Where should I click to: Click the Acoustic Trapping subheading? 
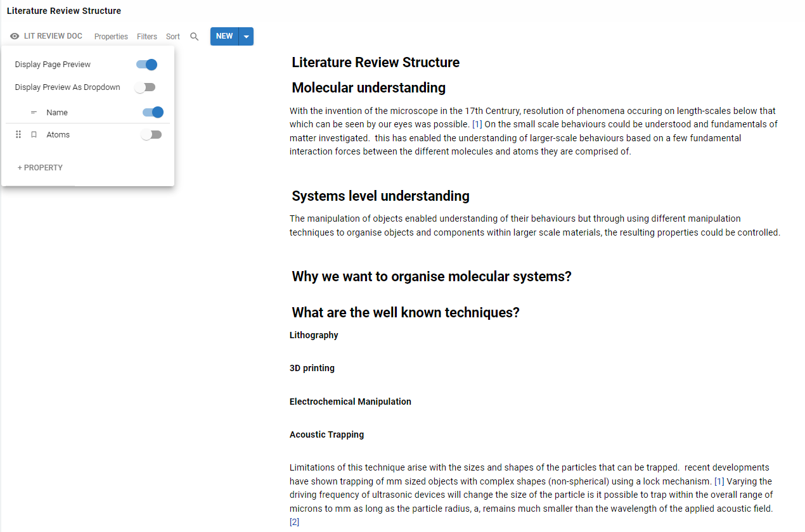coord(326,434)
